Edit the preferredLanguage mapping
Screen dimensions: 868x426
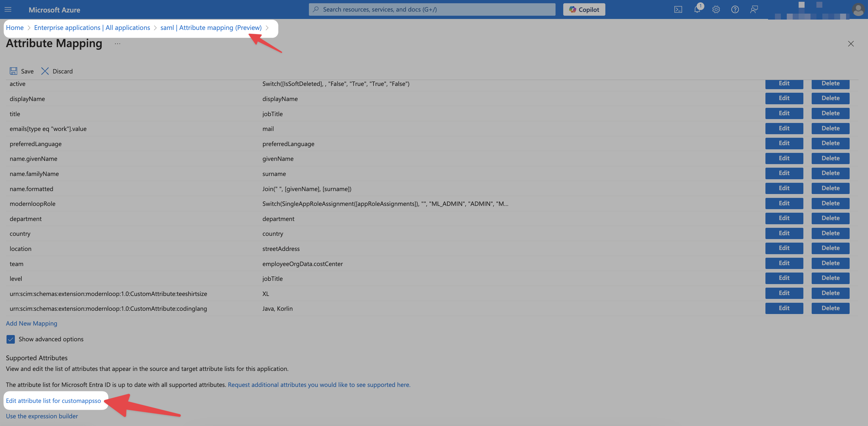(784, 143)
